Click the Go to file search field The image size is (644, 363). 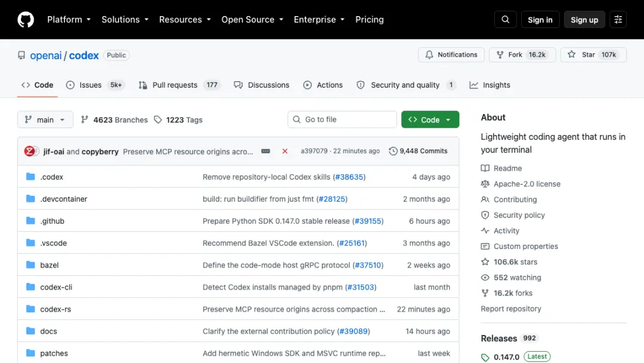[x=342, y=119]
